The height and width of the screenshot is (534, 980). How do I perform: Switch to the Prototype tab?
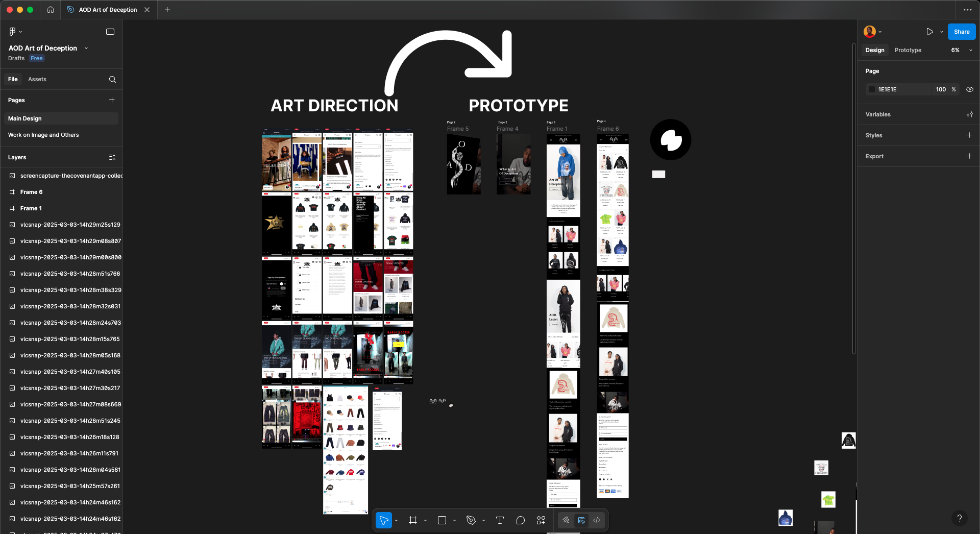click(908, 50)
